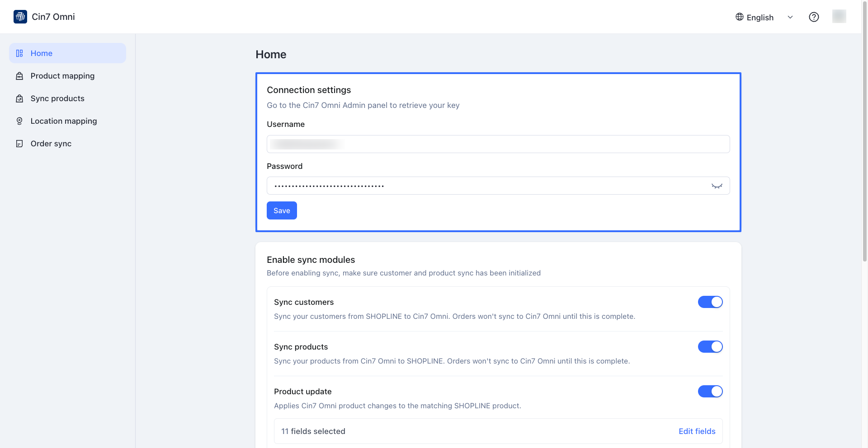Click the Product mapping sidebar icon
Viewport: 868px width, 448px height.
coord(19,76)
